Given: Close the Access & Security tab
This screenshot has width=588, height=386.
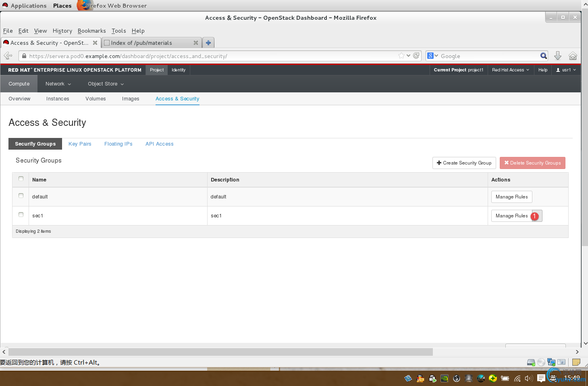Looking at the screenshot, I should click(95, 43).
